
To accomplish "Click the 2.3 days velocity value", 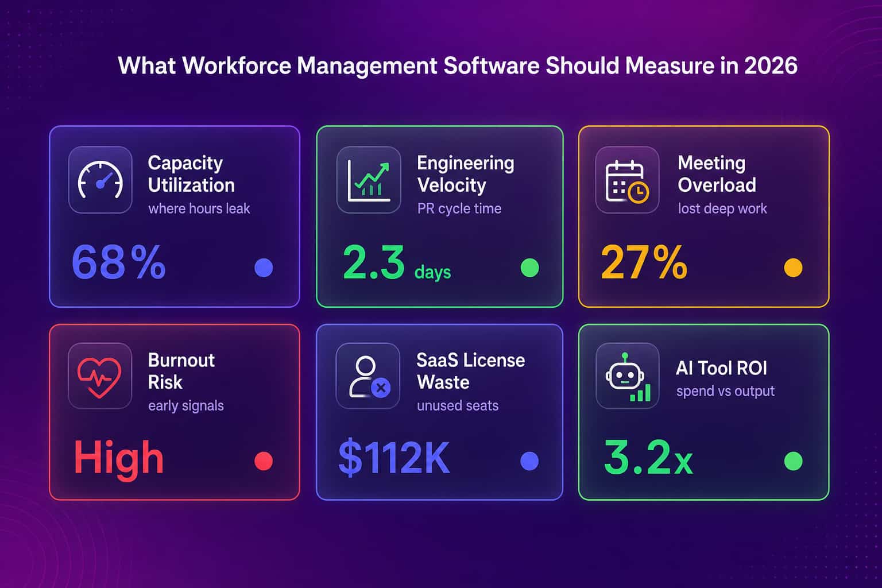I will (397, 263).
